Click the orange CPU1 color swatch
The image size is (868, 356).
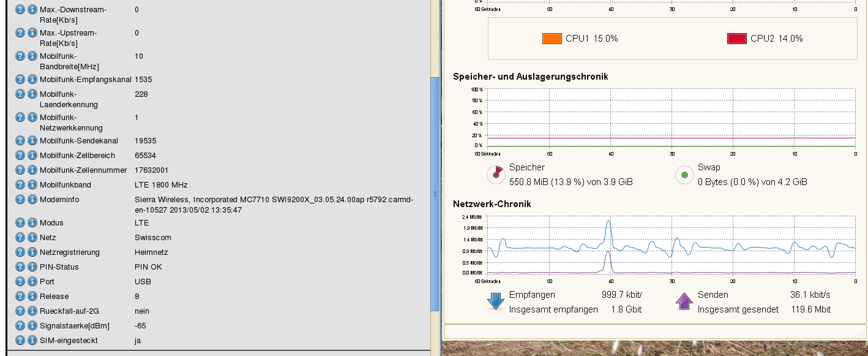[552, 39]
